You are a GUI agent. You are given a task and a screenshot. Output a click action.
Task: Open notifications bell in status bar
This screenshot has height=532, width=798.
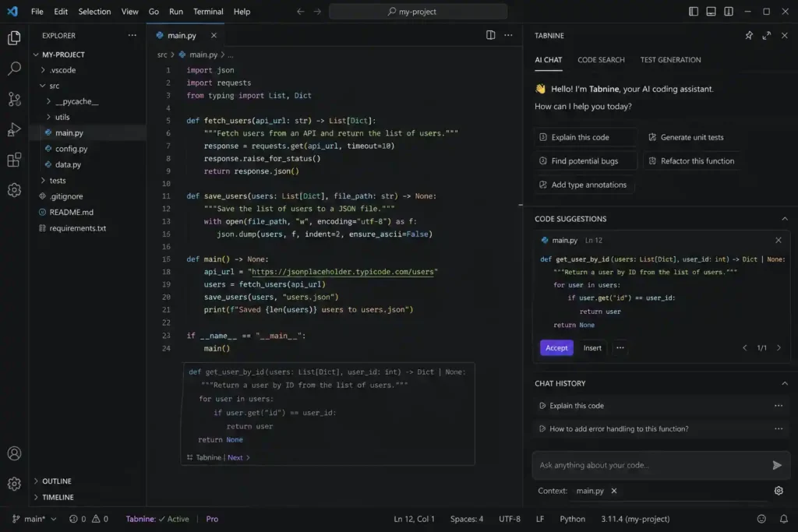pyautogui.click(x=784, y=519)
